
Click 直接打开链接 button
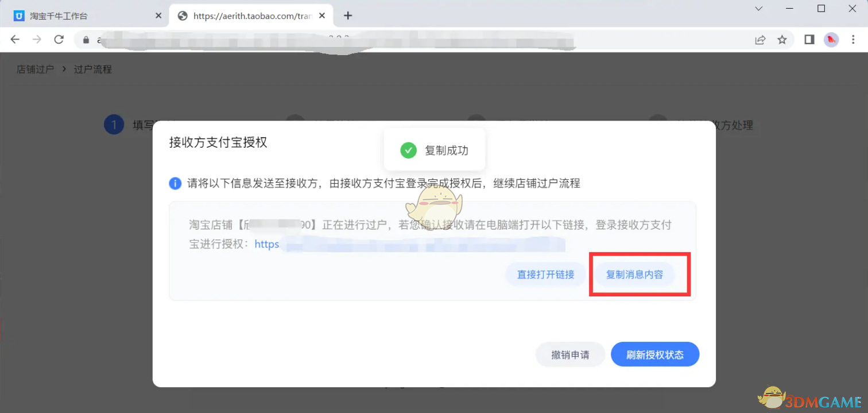click(545, 275)
